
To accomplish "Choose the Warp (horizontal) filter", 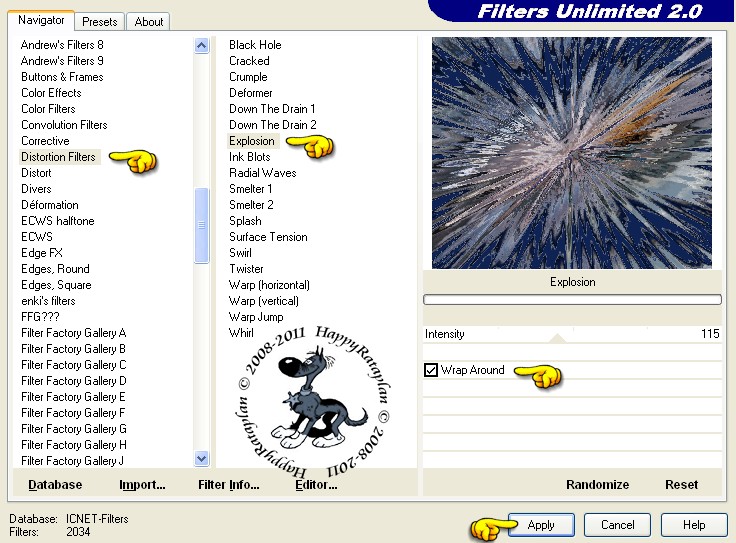I will click(269, 285).
